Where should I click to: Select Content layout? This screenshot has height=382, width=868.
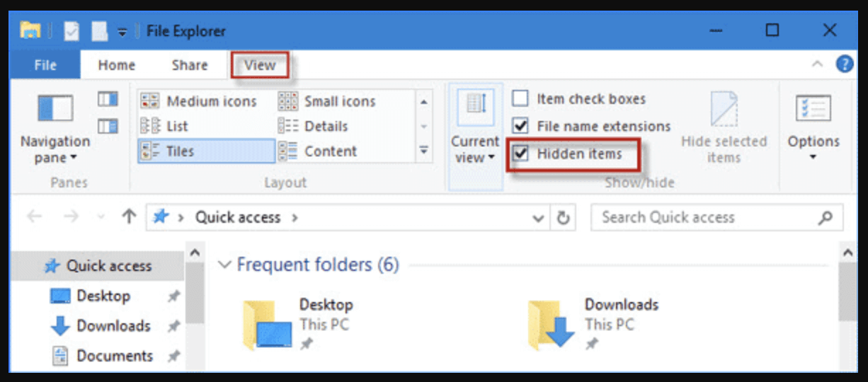click(x=318, y=151)
